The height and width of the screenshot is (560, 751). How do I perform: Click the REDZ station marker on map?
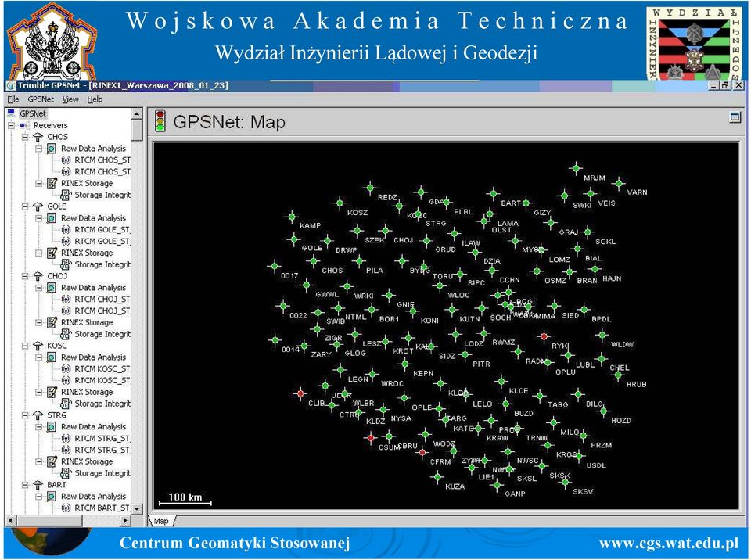(369, 187)
